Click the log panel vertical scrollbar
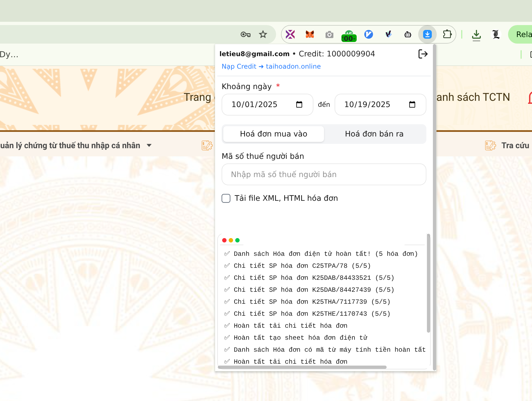Screen dimensions: 532x401 pyautogui.click(x=428, y=283)
